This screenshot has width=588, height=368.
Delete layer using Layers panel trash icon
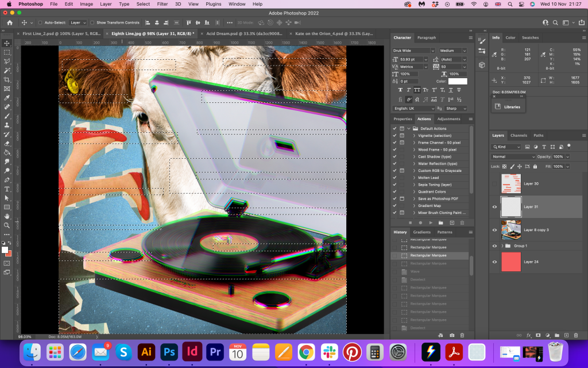click(x=575, y=335)
